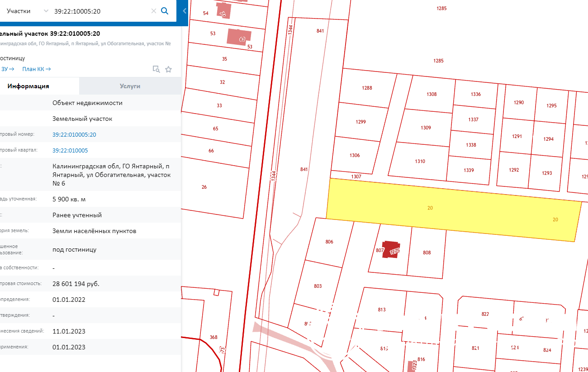Click the dark red building 1275 on the map
The width and height of the screenshot is (588, 372).
pyautogui.click(x=390, y=249)
